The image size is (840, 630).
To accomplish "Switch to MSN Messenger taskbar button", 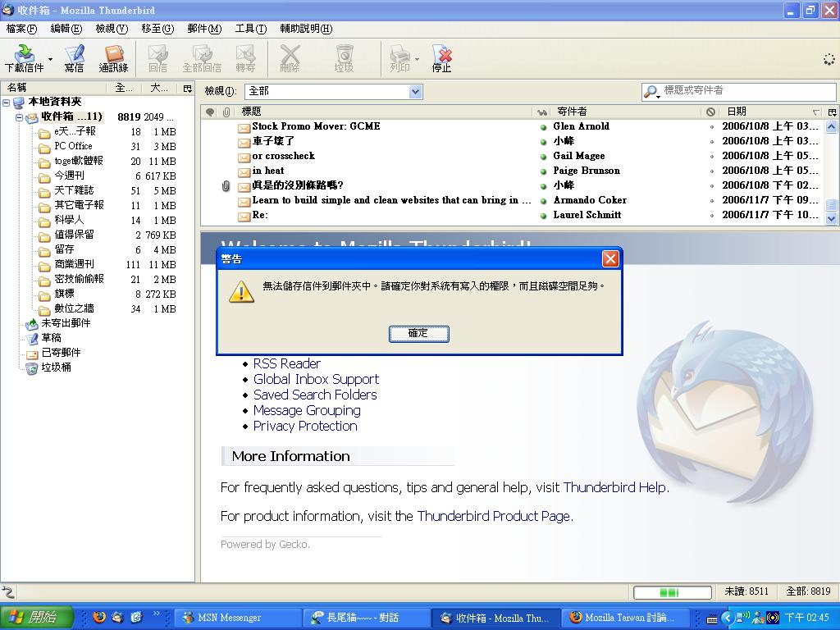I will 237,618.
